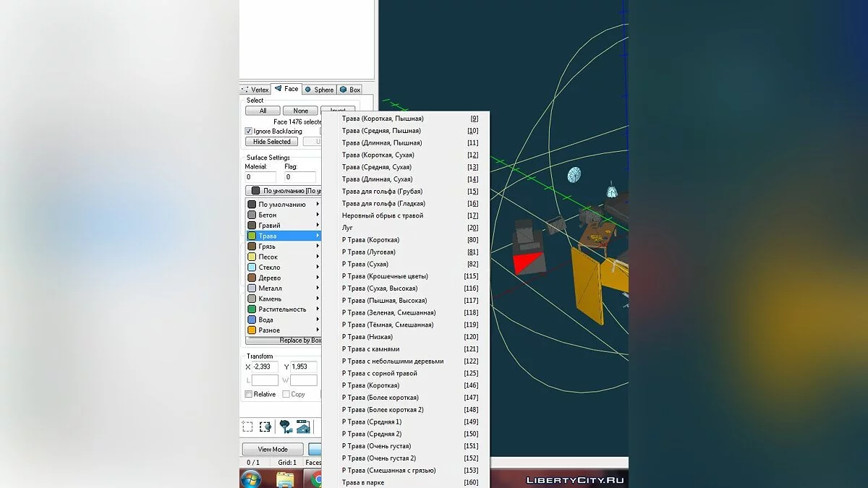This screenshot has height=488, width=868.
Task: Toggle the Ignore Backfacing checkbox
Action: [249, 132]
